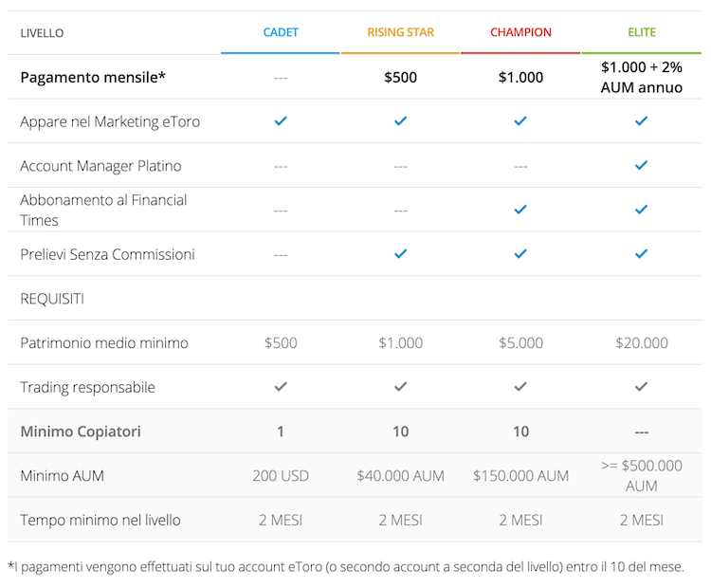711x588 pixels.
Task: Click Elite checkmark for Financial Times subscription
Action: 641,210
